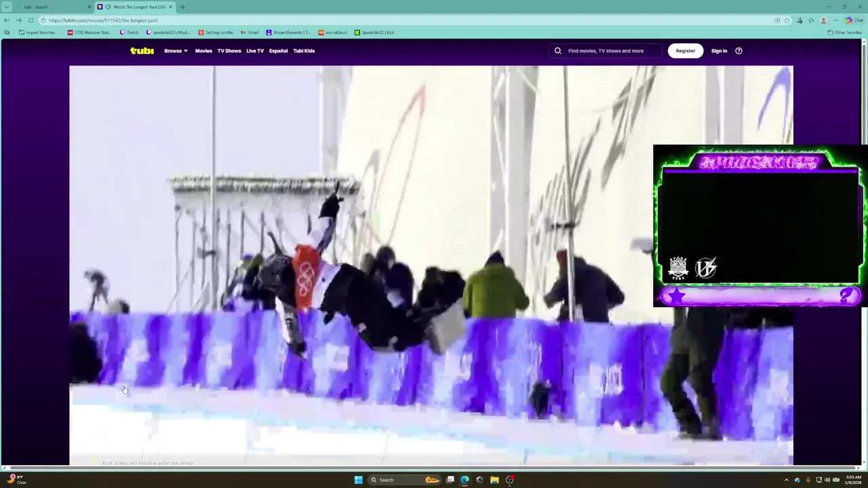Open the clock showing 5:03 AM
The height and width of the screenshot is (488, 868).
coord(854,480)
